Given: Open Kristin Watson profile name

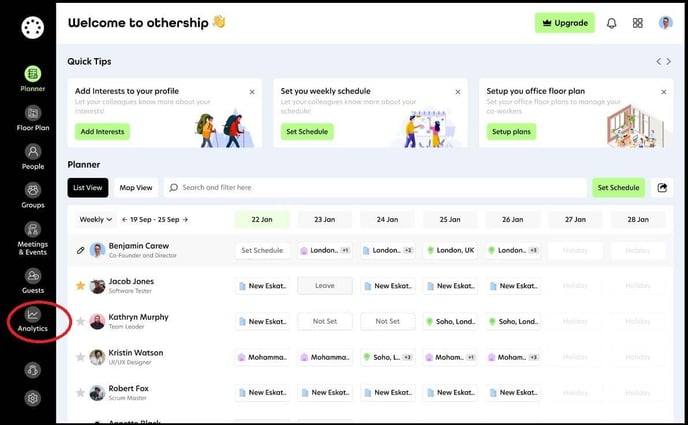Looking at the screenshot, I should click(136, 353).
